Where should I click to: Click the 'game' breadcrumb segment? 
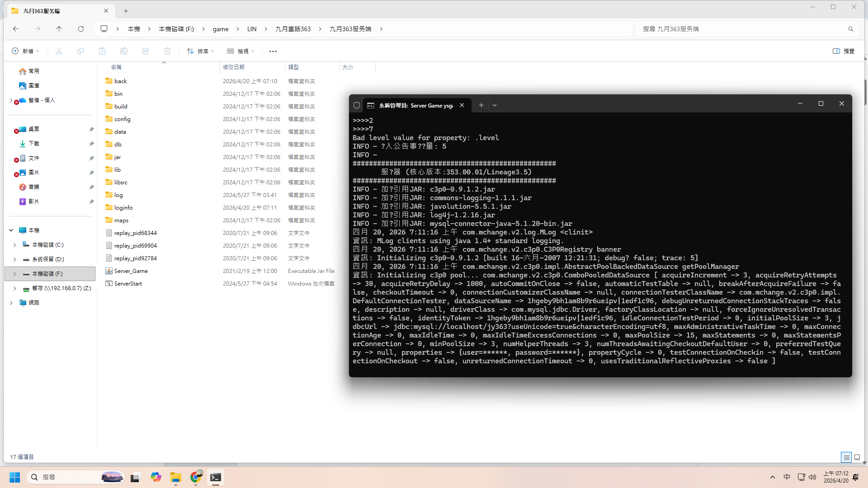click(221, 29)
